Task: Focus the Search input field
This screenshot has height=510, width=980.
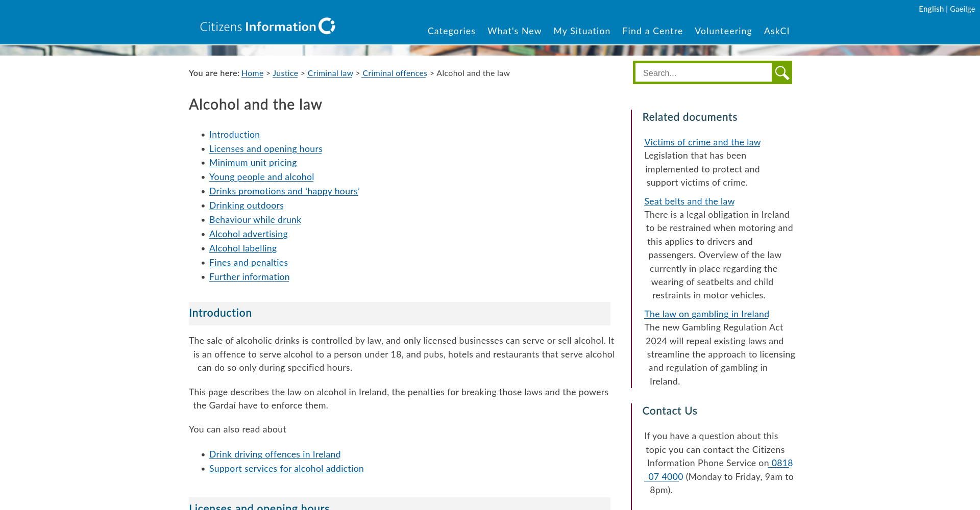Action: [x=703, y=73]
